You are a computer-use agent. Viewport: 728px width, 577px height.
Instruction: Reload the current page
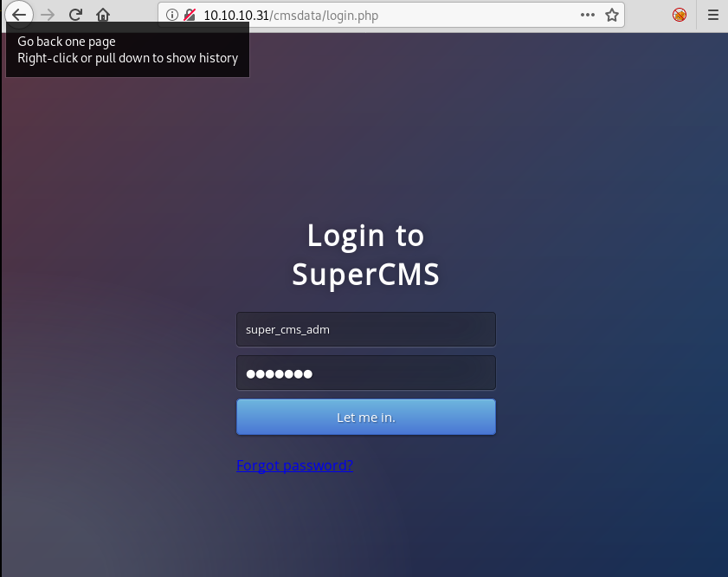(x=75, y=15)
